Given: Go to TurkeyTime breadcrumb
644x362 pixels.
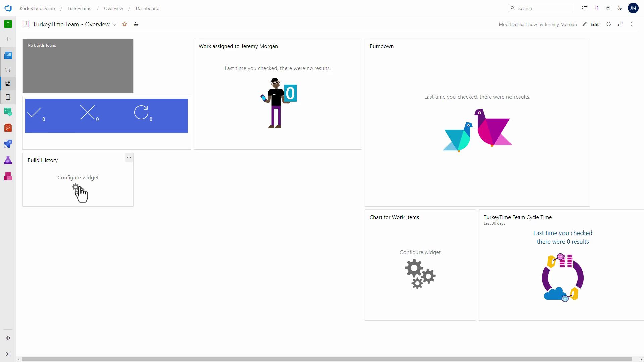Looking at the screenshot, I should click(79, 8).
